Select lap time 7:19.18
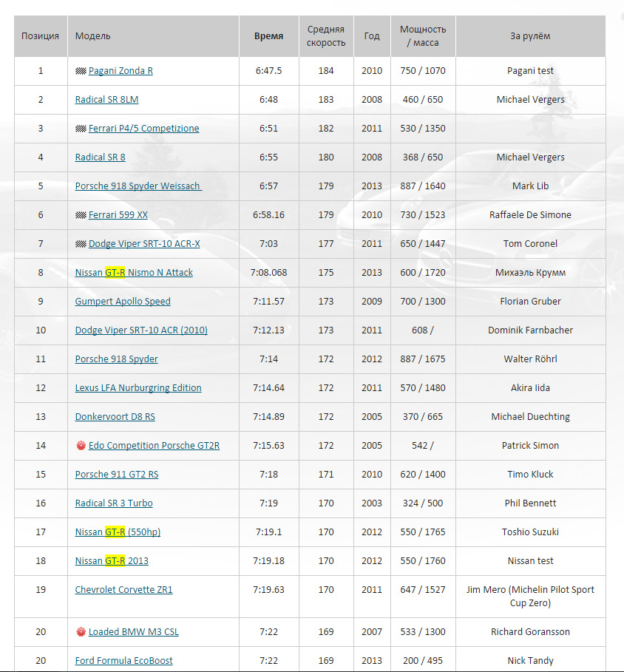The height and width of the screenshot is (672, 624). [x=268, y=560]
